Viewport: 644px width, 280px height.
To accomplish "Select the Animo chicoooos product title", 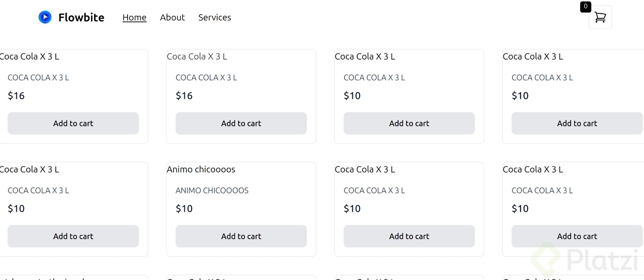I will [x=201, y=169].
